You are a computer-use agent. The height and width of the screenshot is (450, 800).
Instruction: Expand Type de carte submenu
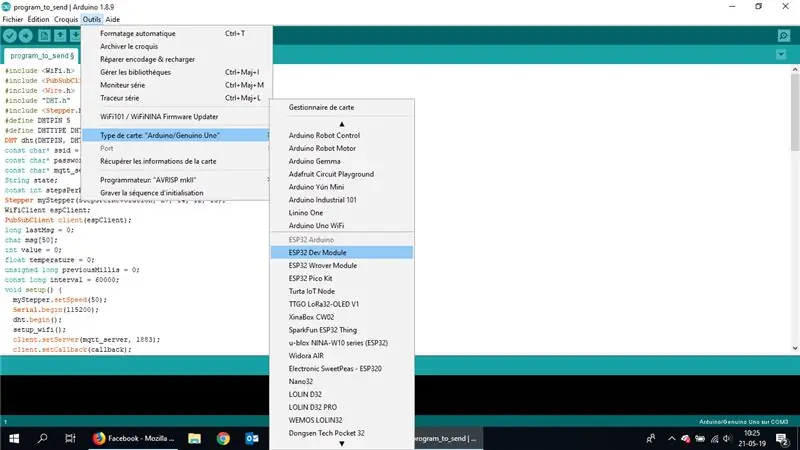click(x=176, y=135)
